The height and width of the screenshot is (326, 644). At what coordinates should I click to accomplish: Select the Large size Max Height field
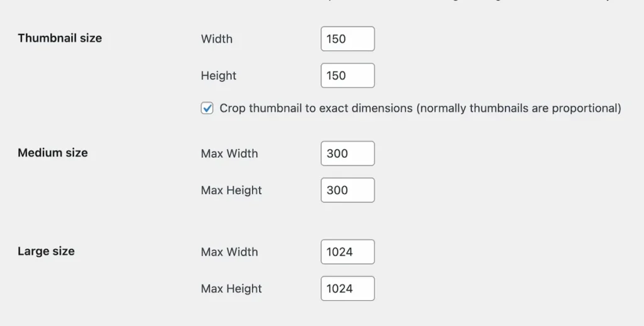pos(347,289)
